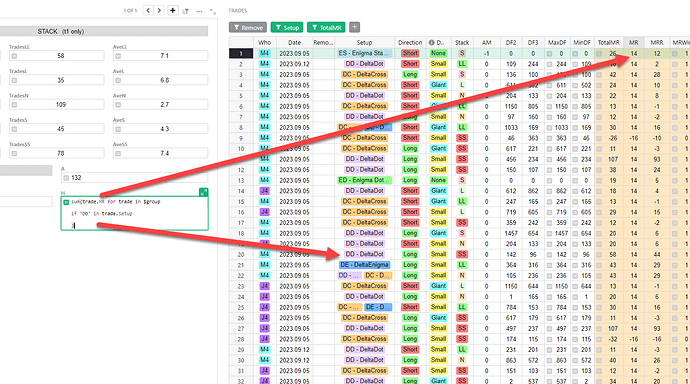Open the Setup filter bar button
The width and height of the screenshot is (690, 384).
coord(287,27)
